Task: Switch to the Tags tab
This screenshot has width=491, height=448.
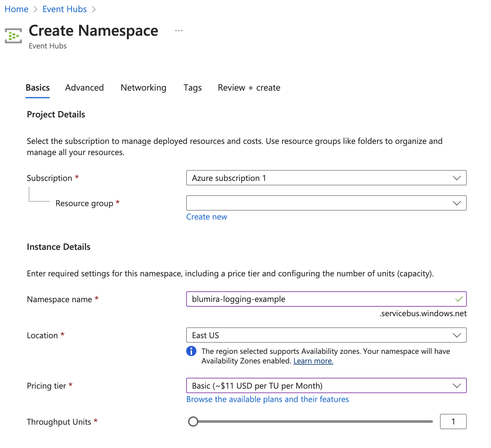Action: click(193, 88)
